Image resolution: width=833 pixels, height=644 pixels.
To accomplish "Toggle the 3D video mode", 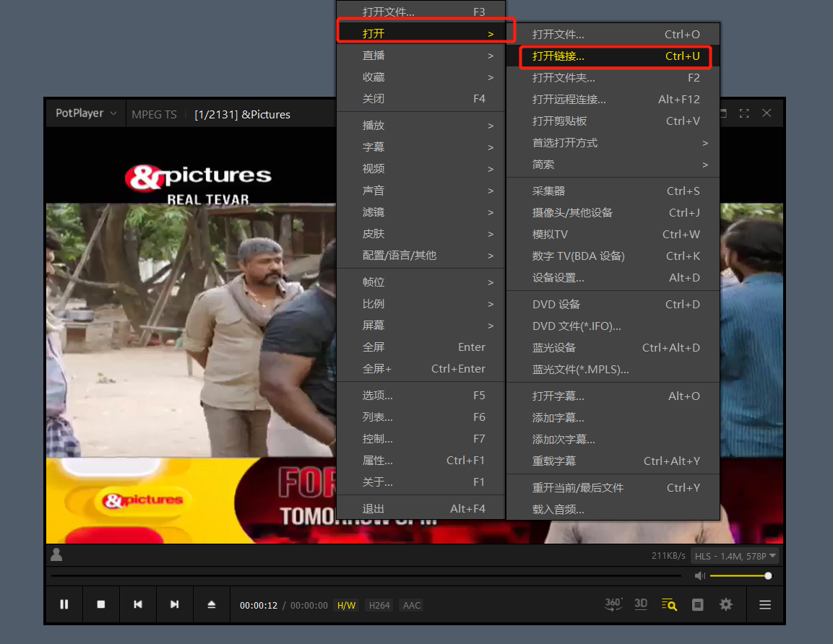I will point(641,604).
